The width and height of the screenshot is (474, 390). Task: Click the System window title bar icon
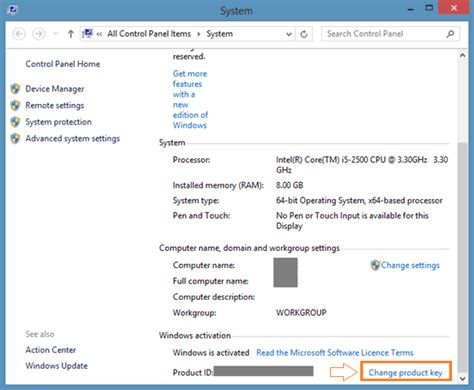13,10
